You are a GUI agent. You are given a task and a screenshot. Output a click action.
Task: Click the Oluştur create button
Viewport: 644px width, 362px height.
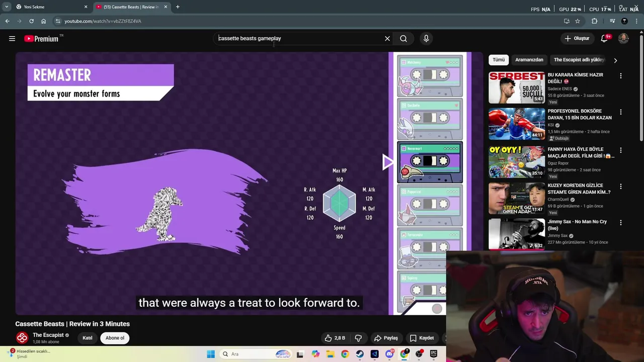(x=577, y=38)
